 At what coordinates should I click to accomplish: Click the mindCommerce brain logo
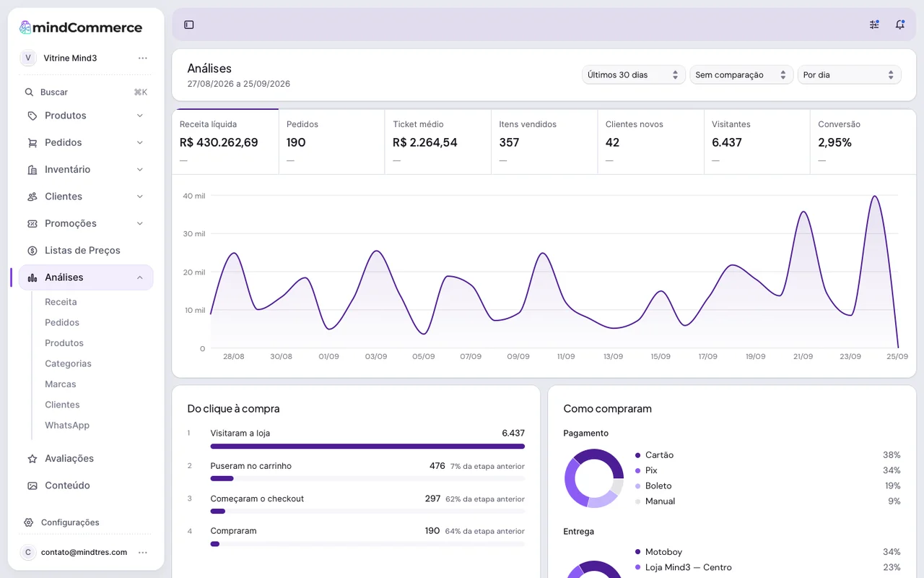click(25, 27)
